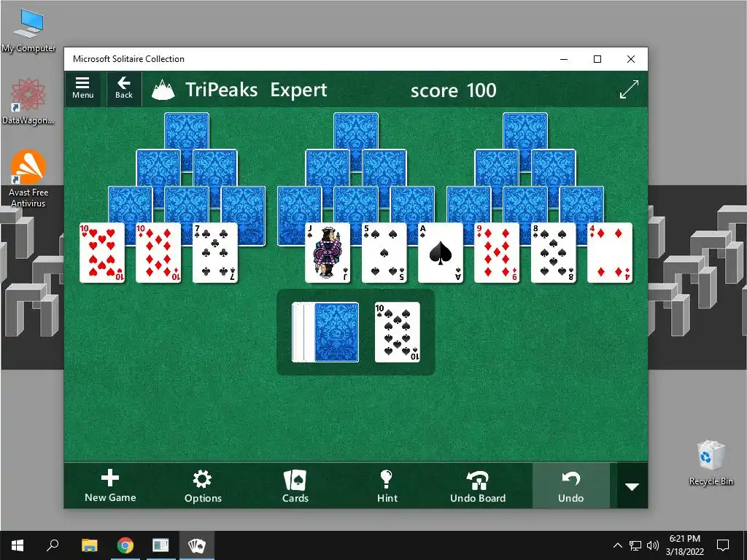Launch Chrome from the taskbar
The image size is (747, 560).
click(x=125, y=545)
